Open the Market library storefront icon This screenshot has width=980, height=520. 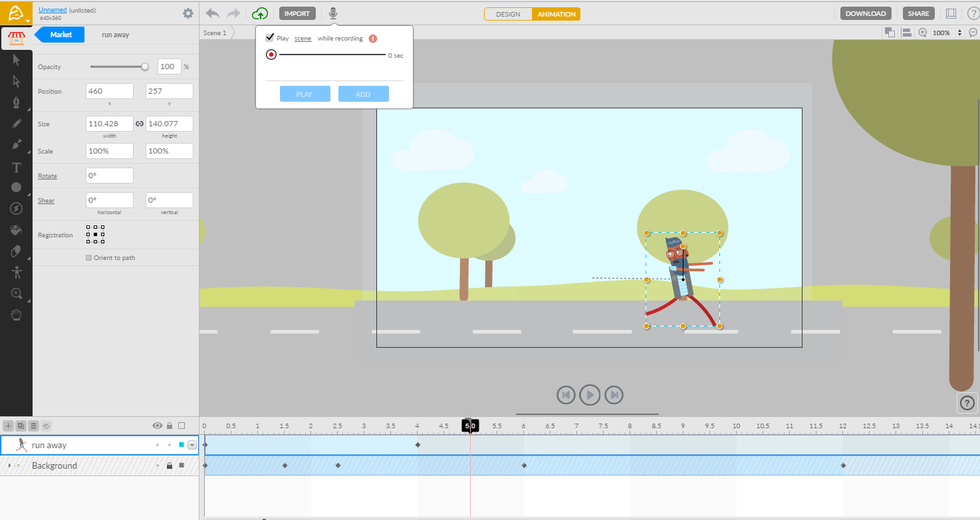click(x=16, y=39)
